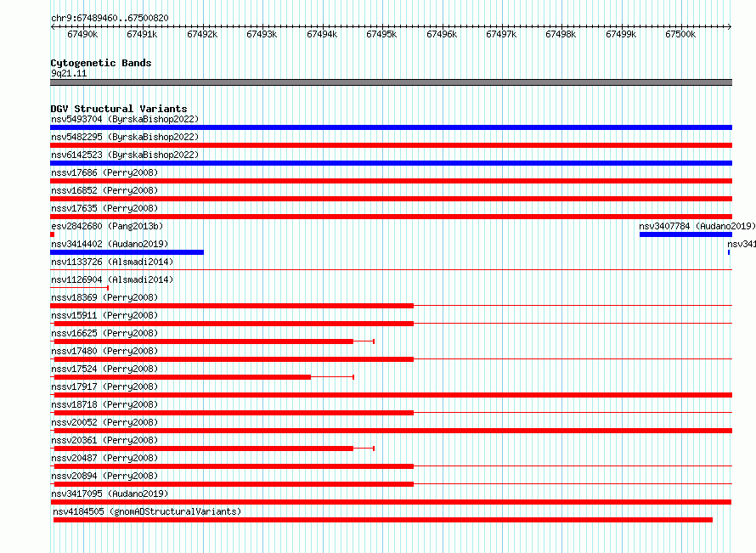756x553 pixels.
Task: Select the red bar beneath nsv5482295 label
Action: (x=391, y=145)
